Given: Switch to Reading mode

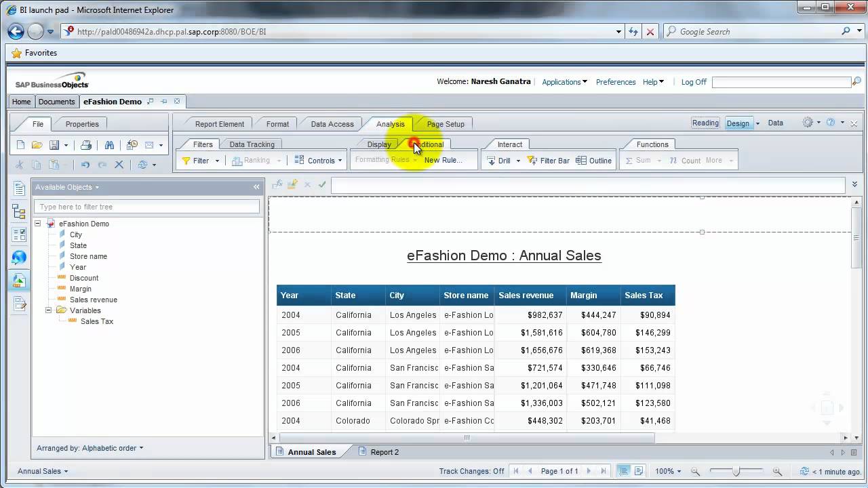Looking at the screenshot, I should (705, 123).
